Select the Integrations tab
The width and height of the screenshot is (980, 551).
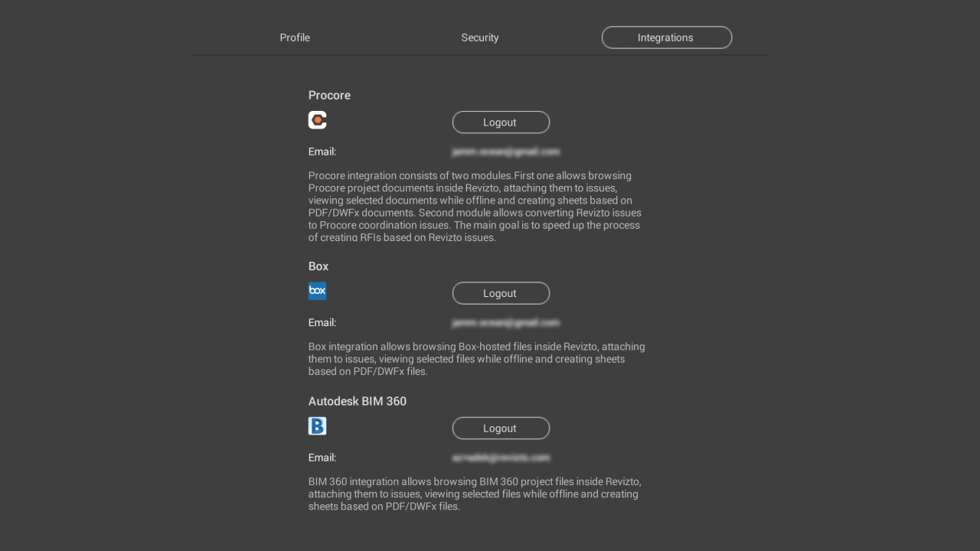[x=666, y=37]
